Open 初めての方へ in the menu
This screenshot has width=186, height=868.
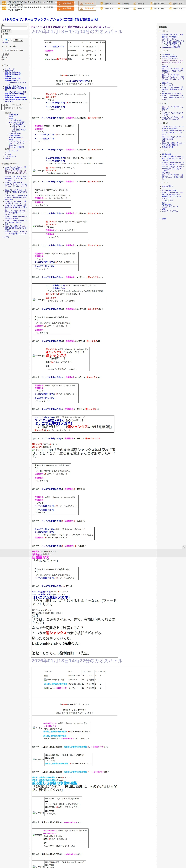tap(10, 71)
